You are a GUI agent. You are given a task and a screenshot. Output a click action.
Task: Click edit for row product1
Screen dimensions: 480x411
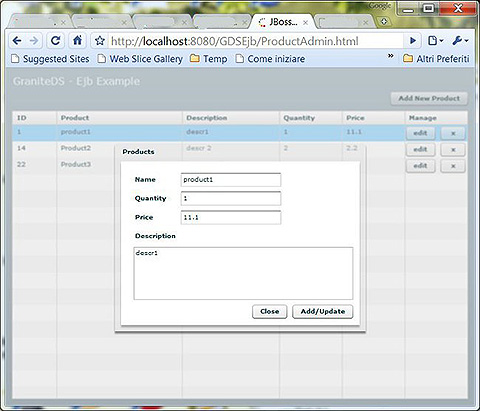[x=420, y=133]
